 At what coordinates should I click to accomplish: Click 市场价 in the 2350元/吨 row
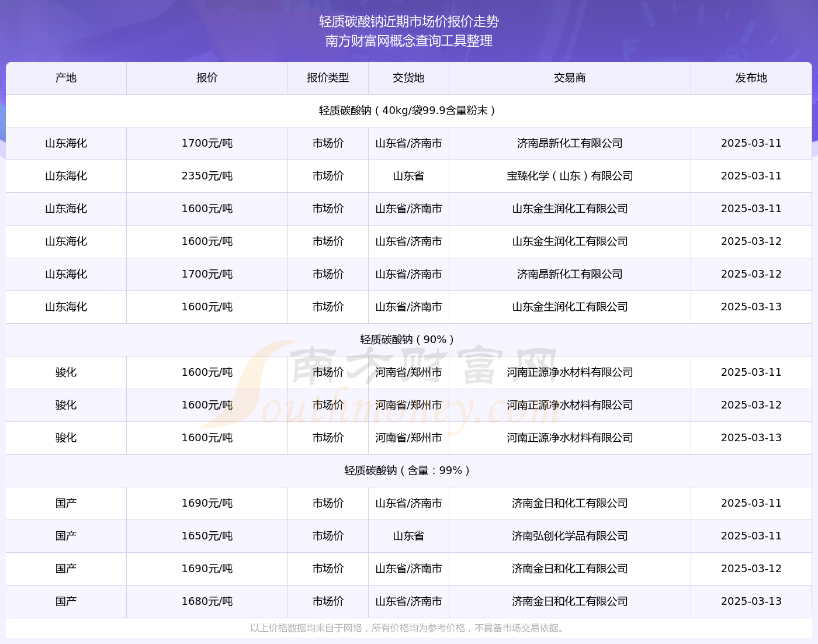click(x=328, y=176)
